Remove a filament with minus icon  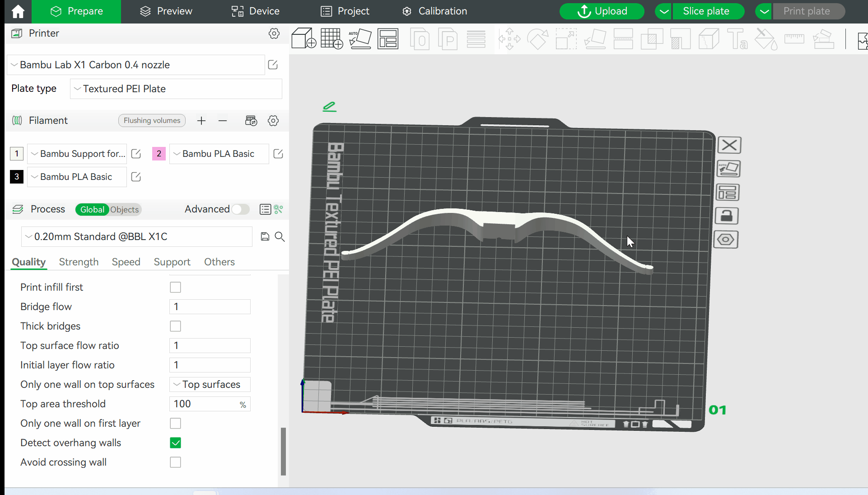click(223, 121)
